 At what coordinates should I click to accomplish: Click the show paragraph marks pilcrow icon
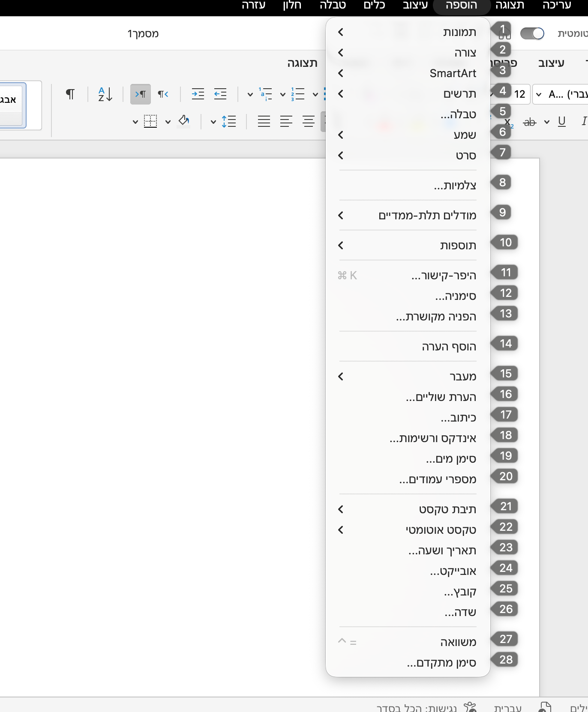70,94
